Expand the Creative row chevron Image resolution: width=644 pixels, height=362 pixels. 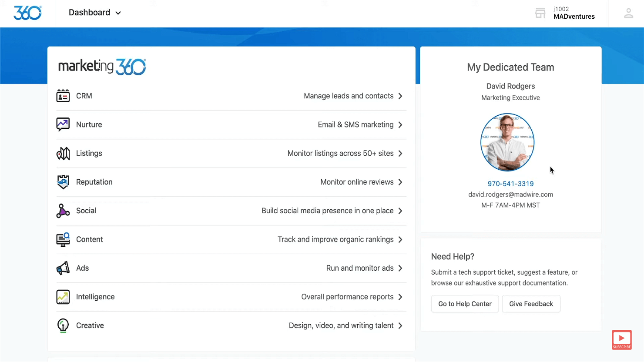click(x=400, y=325)
